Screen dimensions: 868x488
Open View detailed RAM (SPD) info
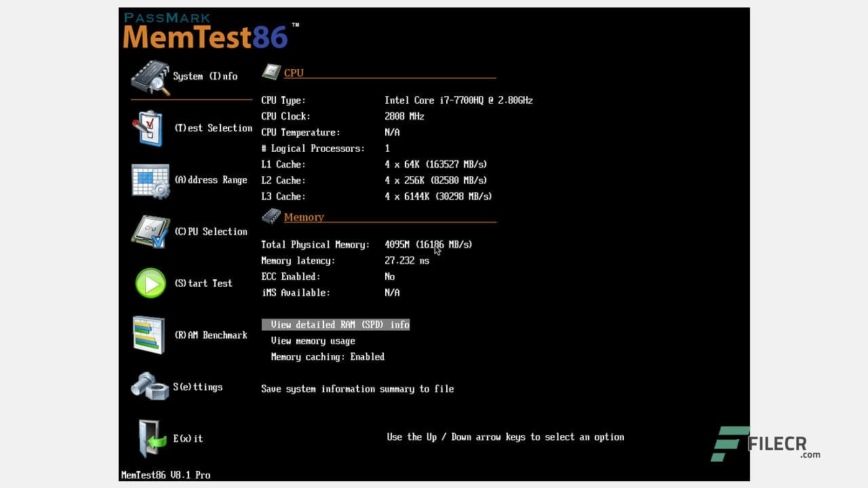point(336,325)
